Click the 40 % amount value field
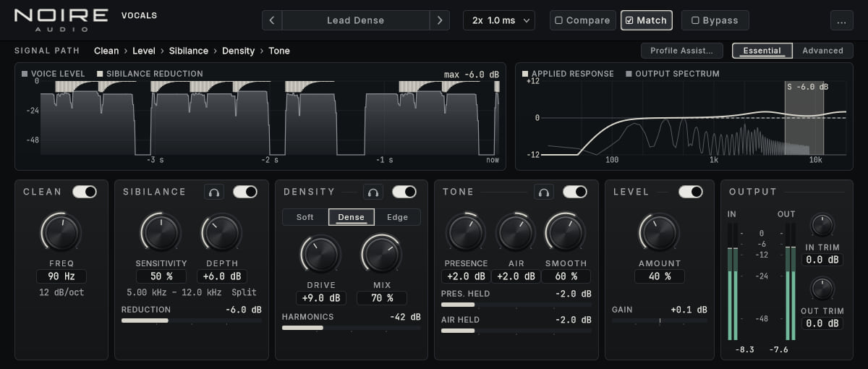This screenshot has height=369, width=868. [x=659, y=276]
